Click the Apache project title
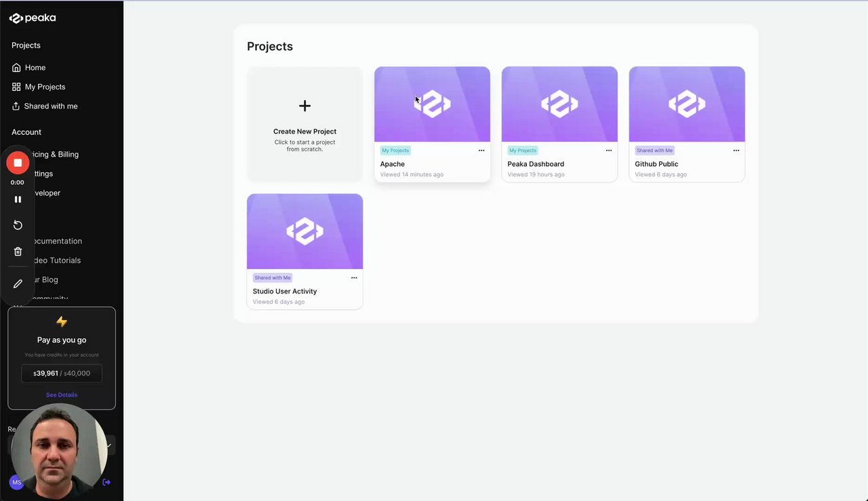868x501 pixels. coord(393,164)
